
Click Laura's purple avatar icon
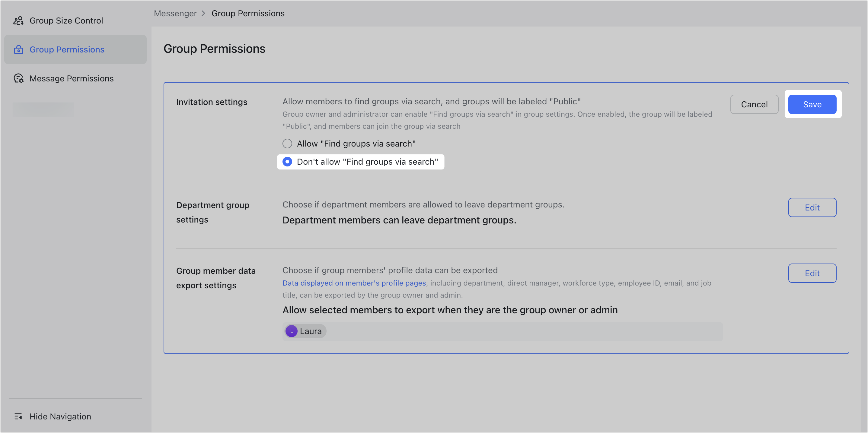291,331
